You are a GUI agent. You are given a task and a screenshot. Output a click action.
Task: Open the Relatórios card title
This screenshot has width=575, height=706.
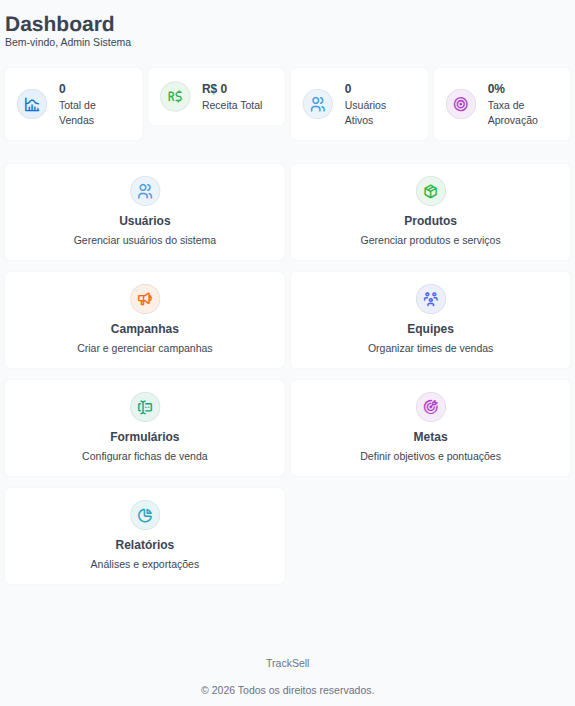coord(145,545)
